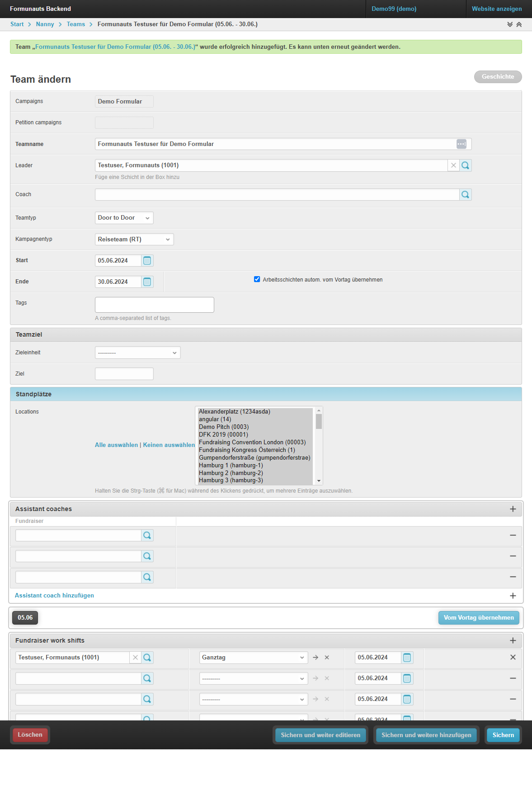Screen dimensions: 532x809
Task: Search fundraiser in third work shift row
Action: (x=147, y=699)
